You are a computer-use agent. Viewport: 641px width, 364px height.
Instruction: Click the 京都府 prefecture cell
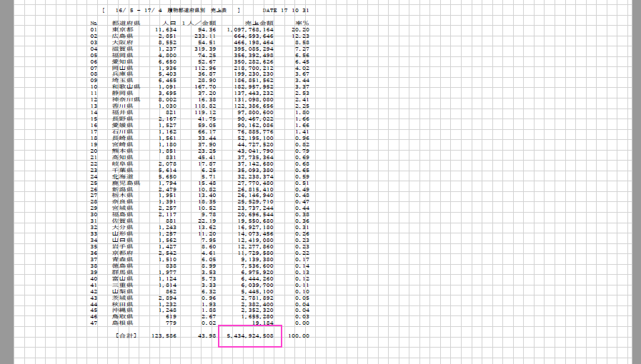(x=122, y=253)
